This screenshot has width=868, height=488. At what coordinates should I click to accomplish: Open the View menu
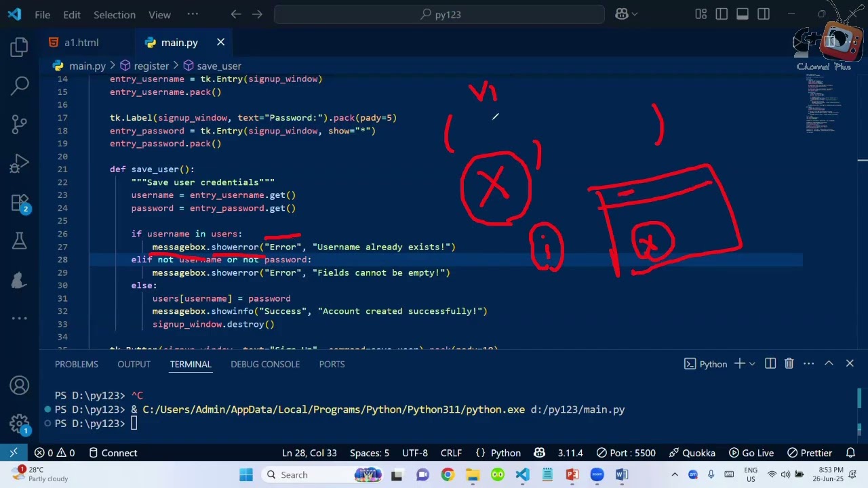pos(159,14)
